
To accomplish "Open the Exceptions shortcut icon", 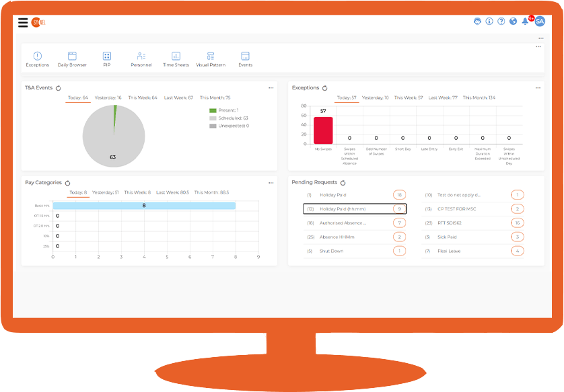I will tap(37, 59).
